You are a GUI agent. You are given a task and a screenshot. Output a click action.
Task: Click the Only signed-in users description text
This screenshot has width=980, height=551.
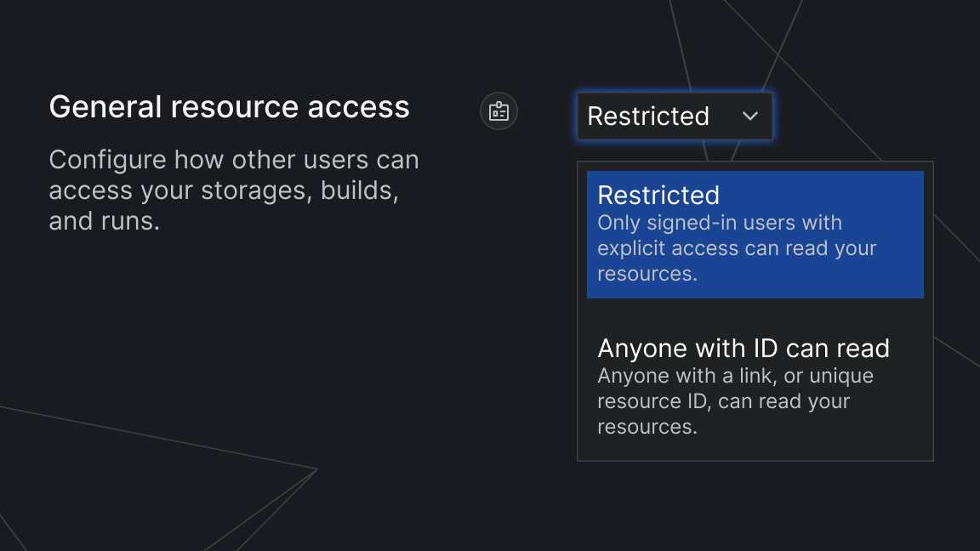coord(737,247)
